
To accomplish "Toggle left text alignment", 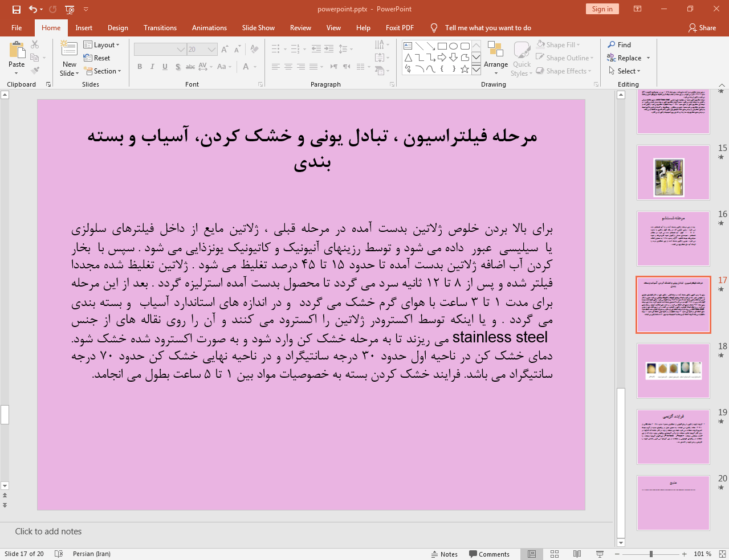I will point(276,67).
